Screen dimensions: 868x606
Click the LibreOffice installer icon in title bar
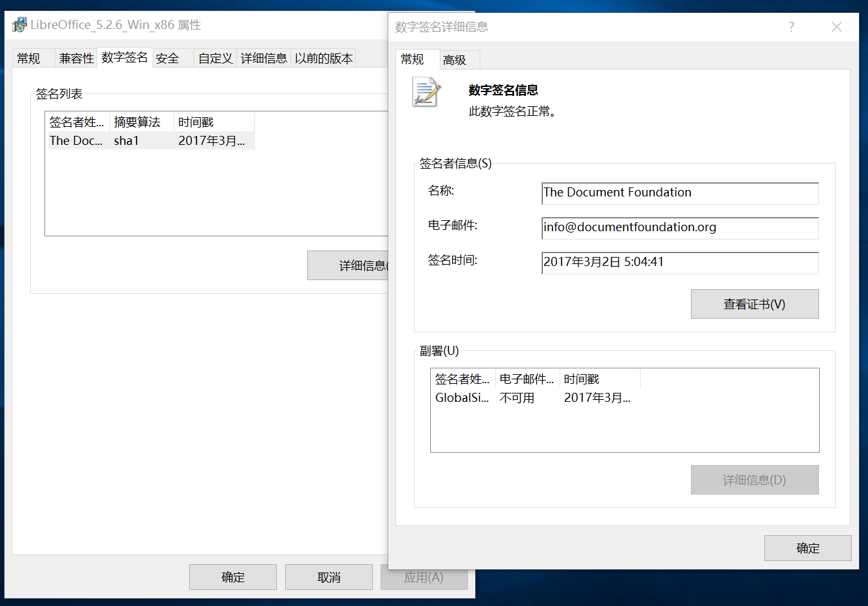coord(19,25)
